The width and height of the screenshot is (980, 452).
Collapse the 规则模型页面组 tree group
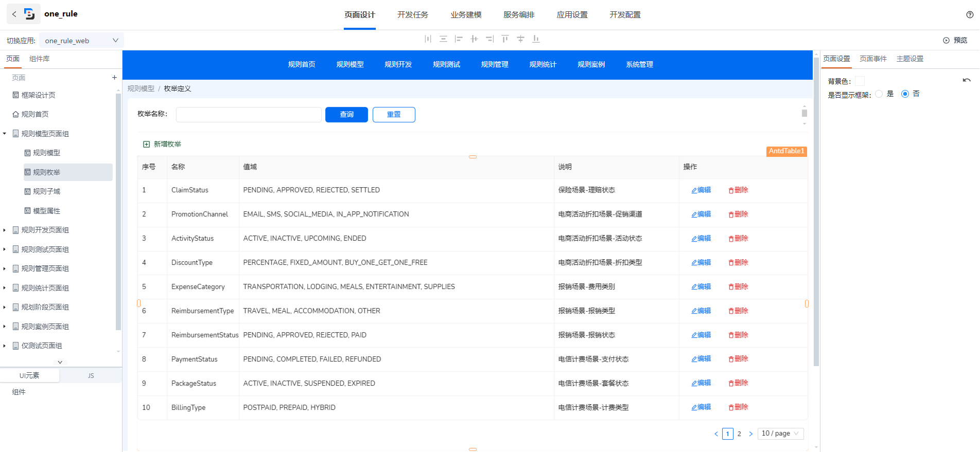click(x=5, y=134)
